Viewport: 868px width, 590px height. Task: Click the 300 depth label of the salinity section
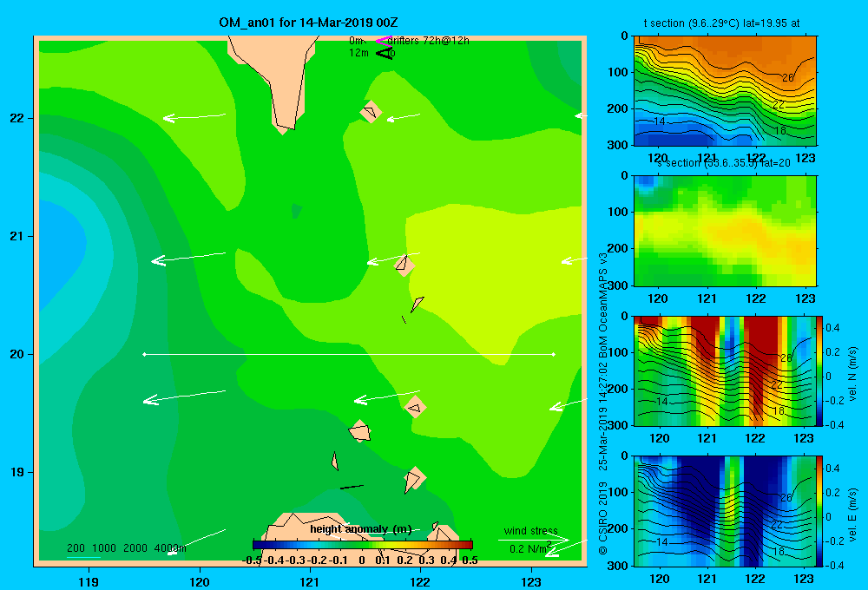[x=620, y=285]
